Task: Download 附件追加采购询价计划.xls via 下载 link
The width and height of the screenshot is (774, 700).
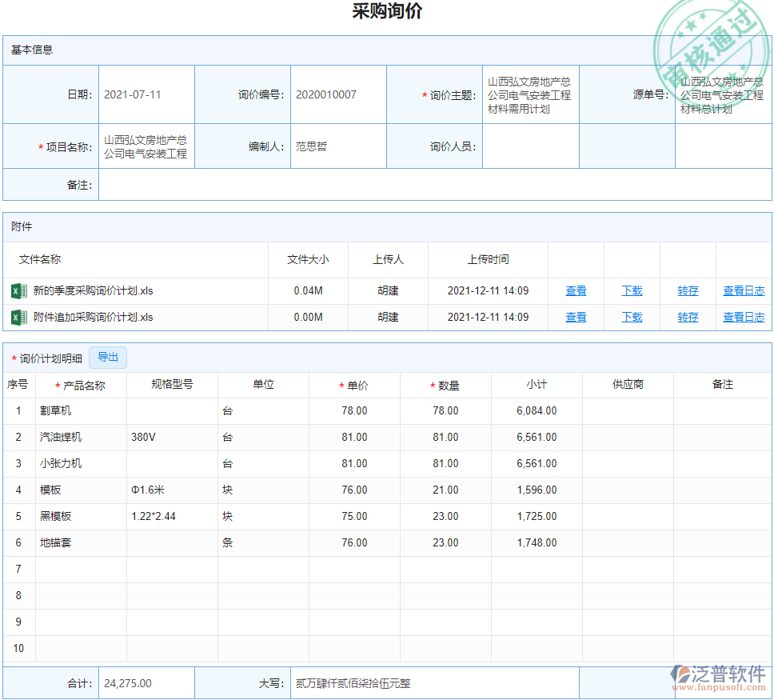Action: point(632,317)
